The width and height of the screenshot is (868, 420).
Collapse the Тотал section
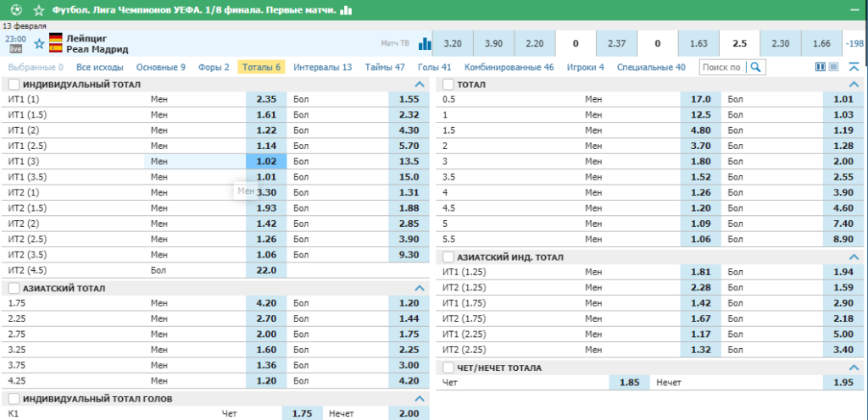pyautogui.click(x=854, y=85)
